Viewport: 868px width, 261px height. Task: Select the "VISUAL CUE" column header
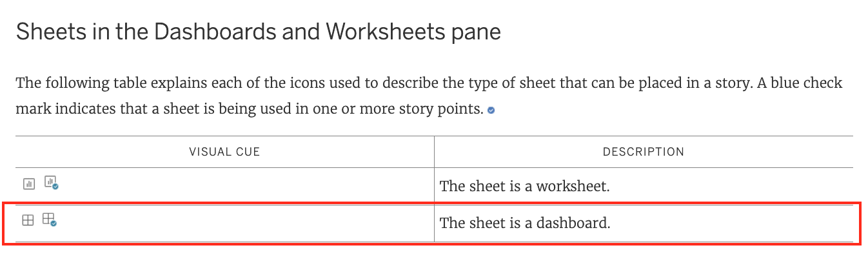pos(224,152)
